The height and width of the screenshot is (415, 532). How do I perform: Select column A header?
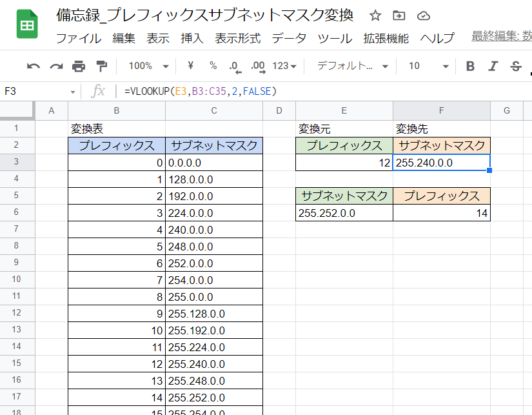pos(52,111)
